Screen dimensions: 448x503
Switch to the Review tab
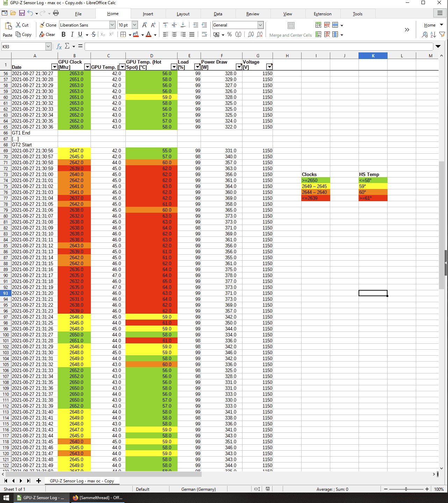(x=253, y=14)
